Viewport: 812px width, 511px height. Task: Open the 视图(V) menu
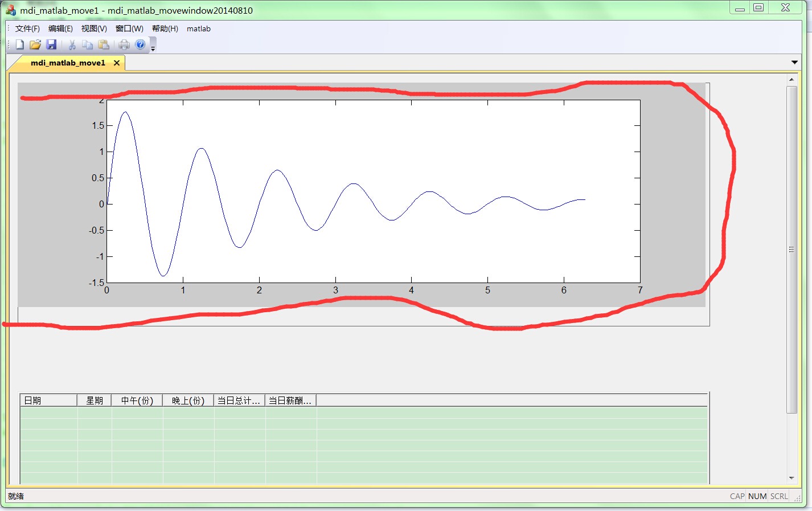tap(94, 28)
